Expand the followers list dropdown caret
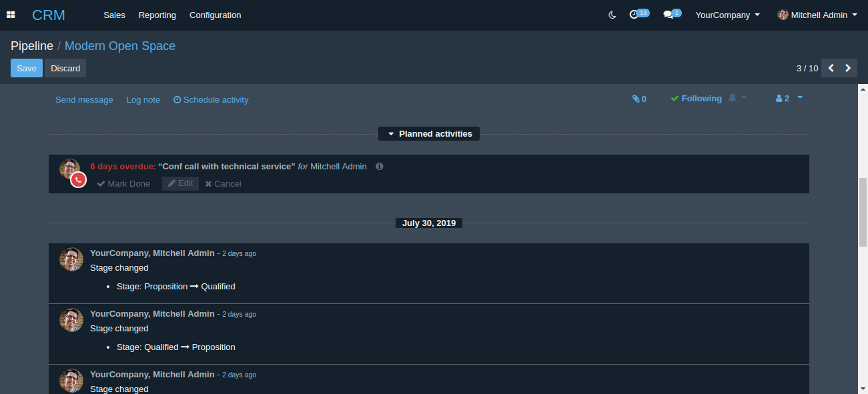 (x=800, y=98)
